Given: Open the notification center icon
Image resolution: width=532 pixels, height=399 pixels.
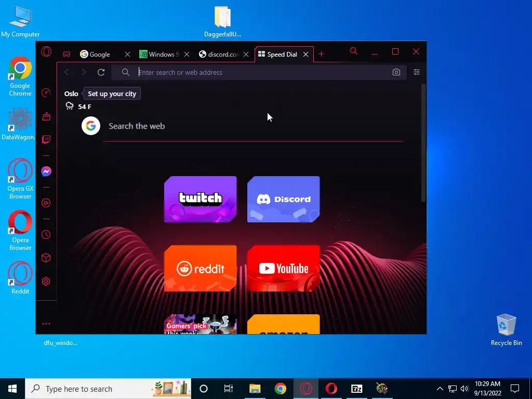Looking at the screenshot, I should [x=515, y=389].
